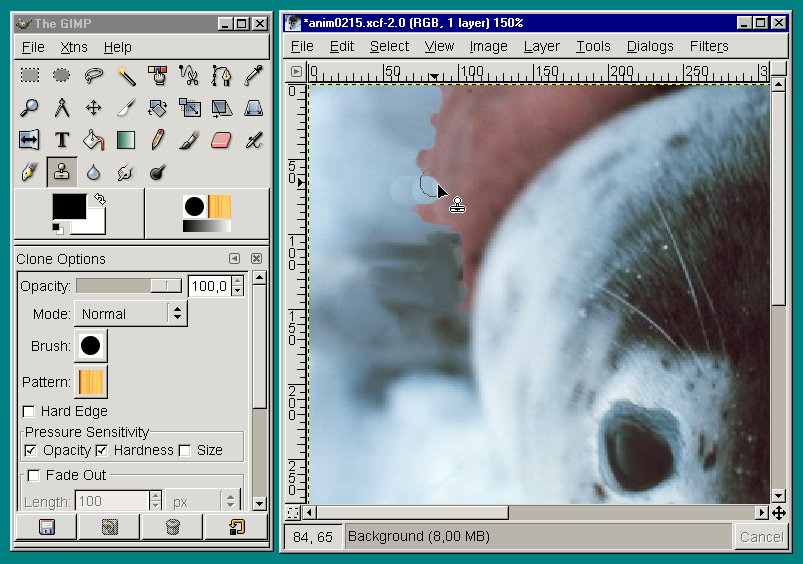This screenshot has height=564, width=803.
Task: Click the Opacity slider
Action: tap(129, 286)
